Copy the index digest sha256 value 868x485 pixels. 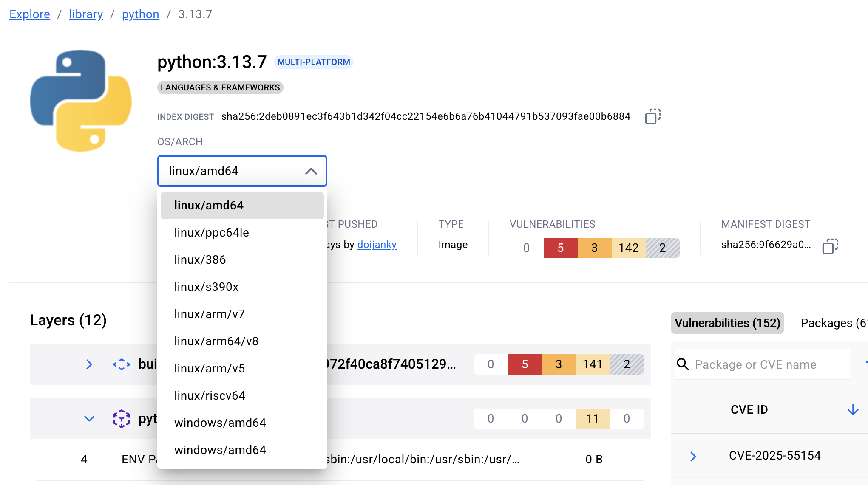[652, 116]
